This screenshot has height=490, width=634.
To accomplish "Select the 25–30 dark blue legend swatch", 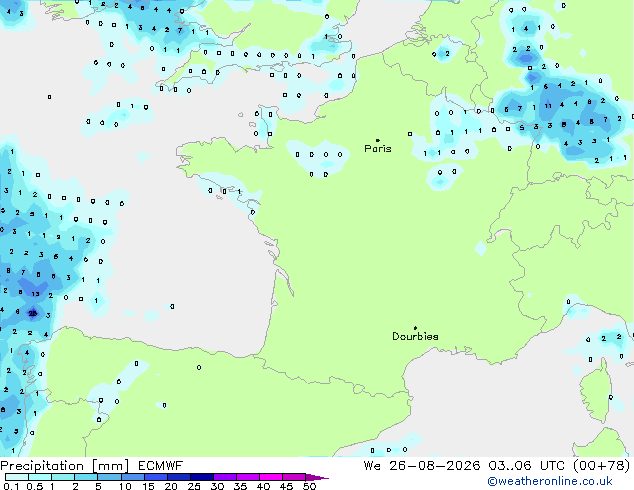I will pos(201,477).
